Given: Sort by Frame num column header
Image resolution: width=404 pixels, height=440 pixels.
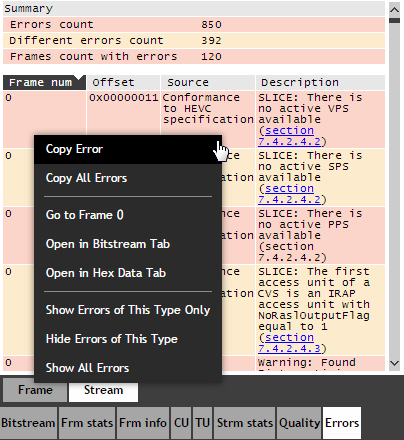Looking at the screenshot, I should [44, 83].
